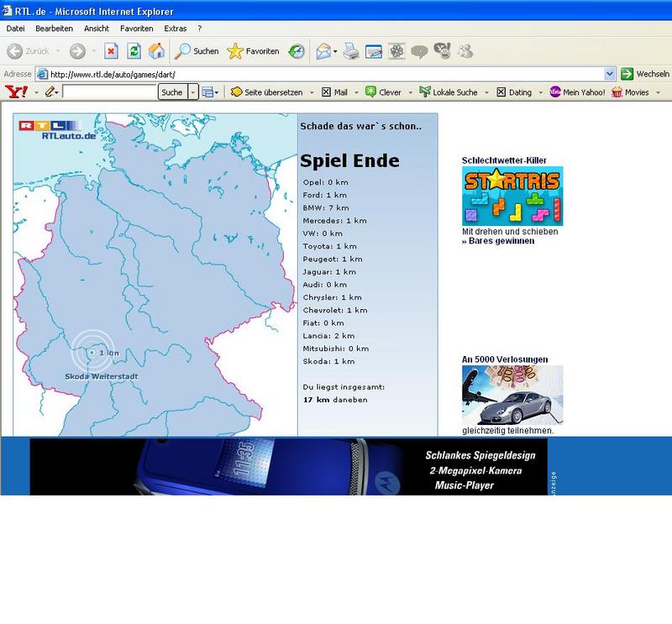The width and height of the screenshot is (672, 624).
Task: Open the ? help menu
Action: tap(199, 29)
